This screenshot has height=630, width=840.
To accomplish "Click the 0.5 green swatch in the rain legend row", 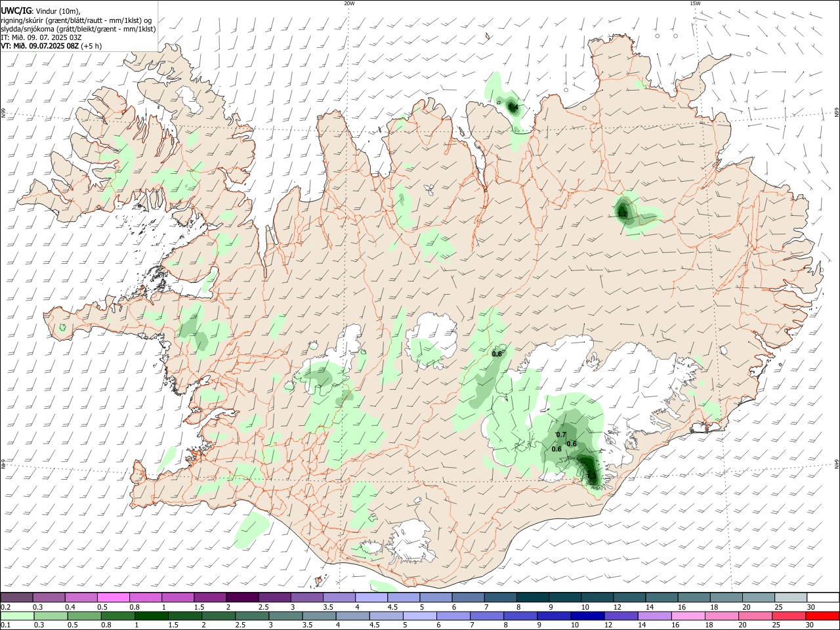I will click(x=84, y=616).
